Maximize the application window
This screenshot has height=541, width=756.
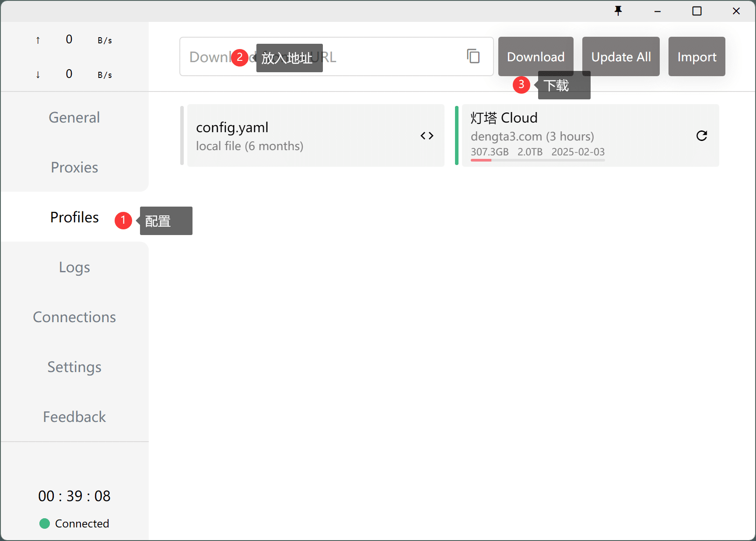[x=697, y=11]
